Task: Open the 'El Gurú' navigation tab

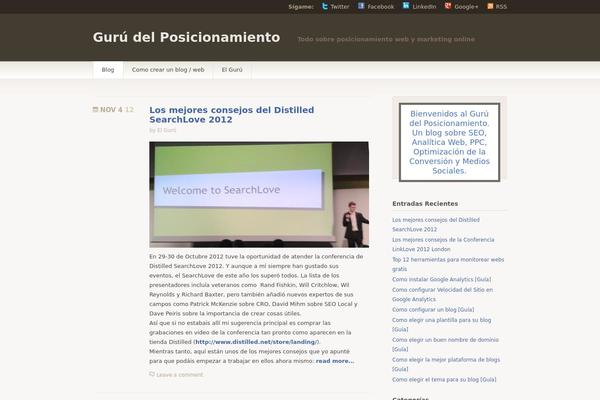Action: 232,70
